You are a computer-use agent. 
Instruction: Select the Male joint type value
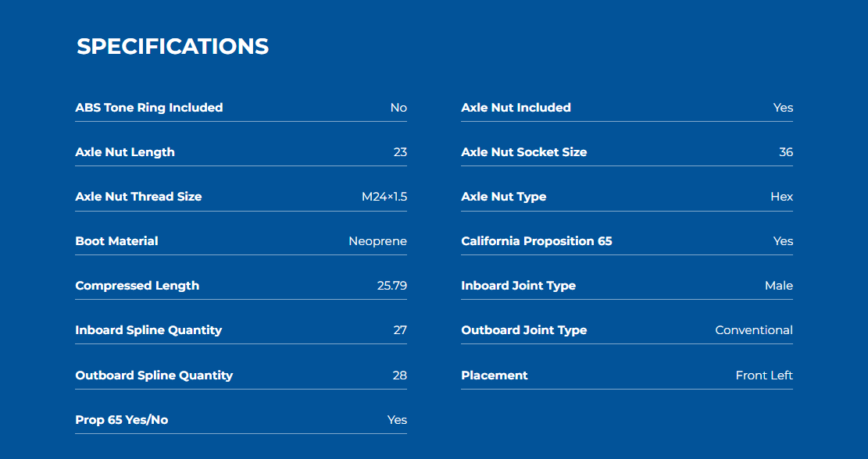(779, 286)
